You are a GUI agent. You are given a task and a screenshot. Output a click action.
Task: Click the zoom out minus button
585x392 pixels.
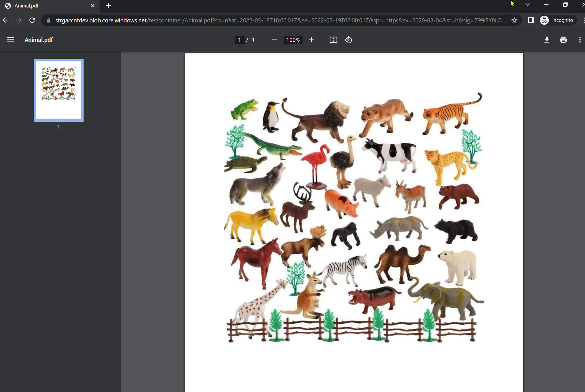274,40
